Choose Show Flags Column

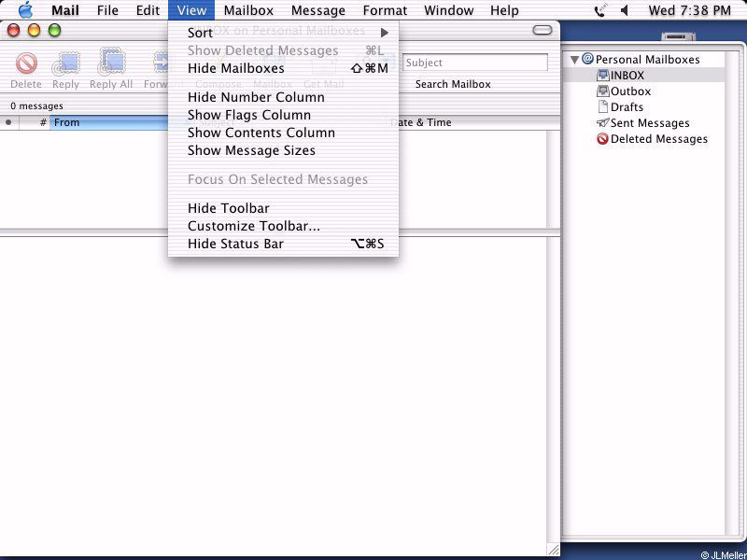284,115
